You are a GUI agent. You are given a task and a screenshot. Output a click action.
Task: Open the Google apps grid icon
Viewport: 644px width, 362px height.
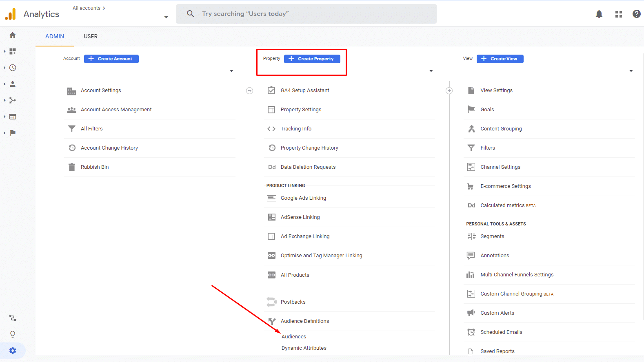point(618,14)
